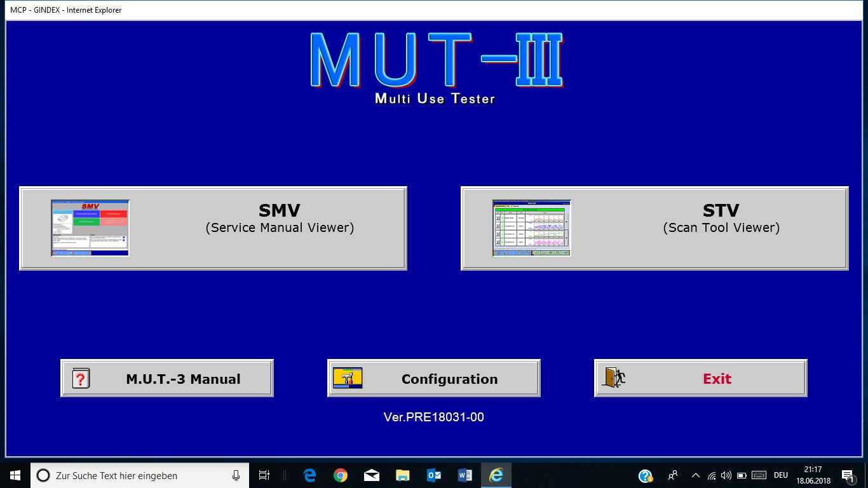The image size is (868, 488).
Task: Open SMV Service Manual Viewer
Action: 213,228
